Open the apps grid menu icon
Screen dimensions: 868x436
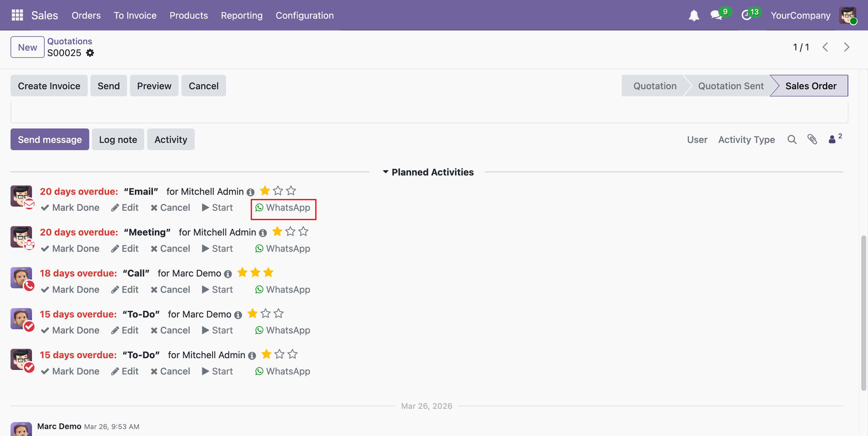(x=17, y=15)
